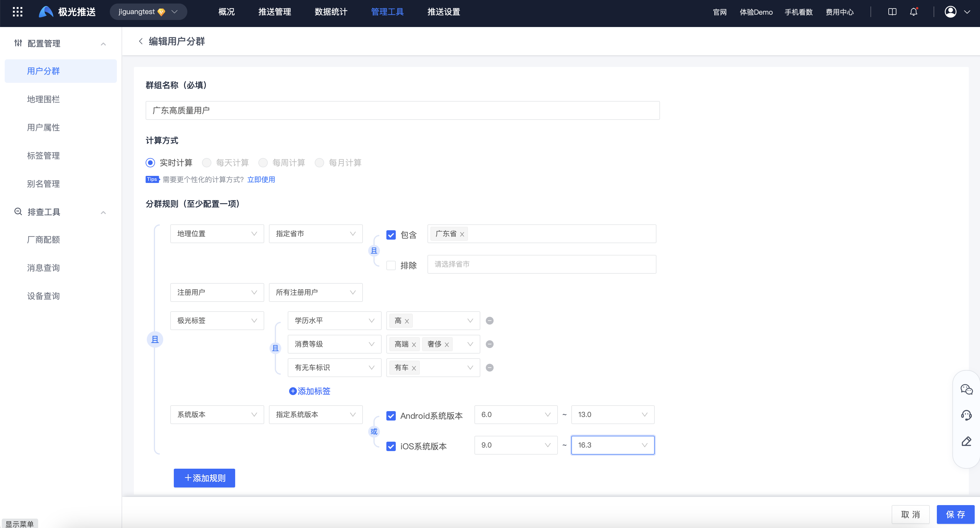Collapse the 排查工具 sidebar section
This screenshot has height=528, width=980.
pos(103,212)
